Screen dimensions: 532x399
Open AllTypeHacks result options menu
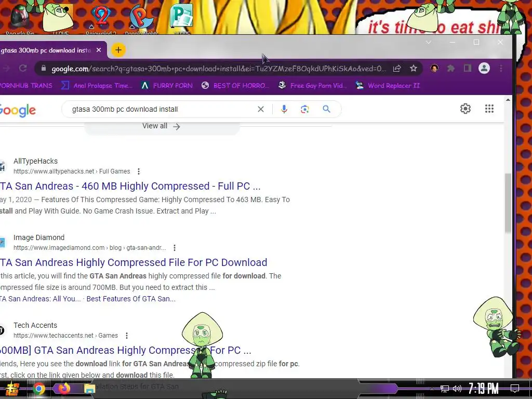(x=138, y=171)
